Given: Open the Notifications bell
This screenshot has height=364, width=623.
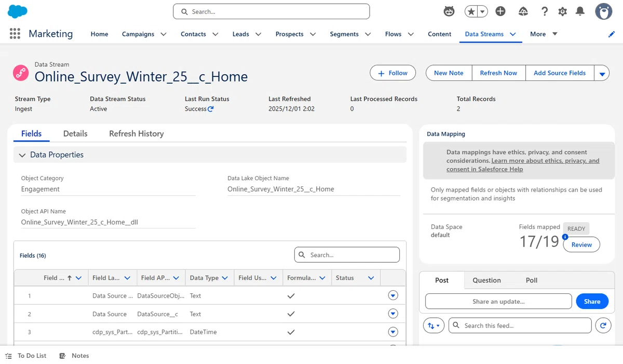Looking at the screenshot, I should 580,11.
